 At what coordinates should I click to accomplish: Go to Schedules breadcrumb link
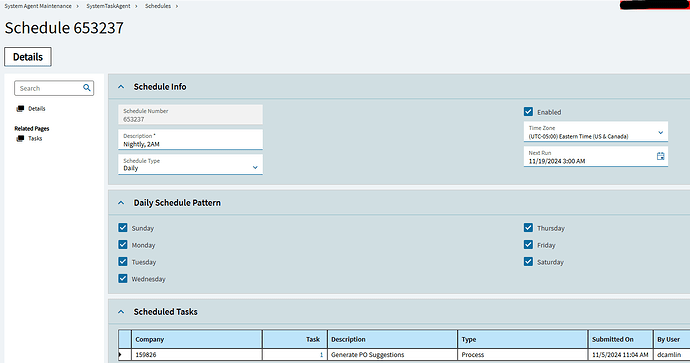(158, 6)
